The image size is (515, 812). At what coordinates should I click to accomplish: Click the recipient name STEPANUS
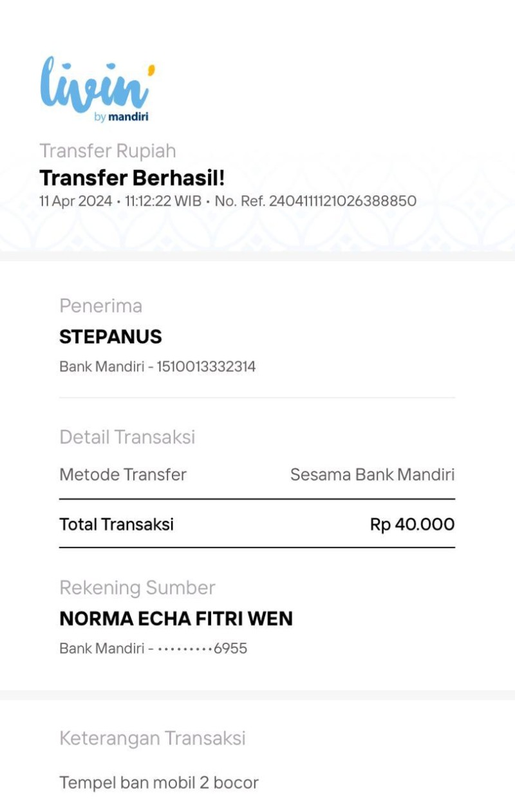(x=111, y=337)
